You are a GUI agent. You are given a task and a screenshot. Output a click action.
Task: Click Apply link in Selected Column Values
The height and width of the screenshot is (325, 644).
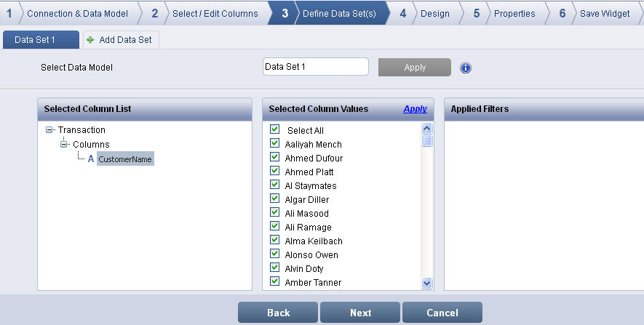point(415,109)
